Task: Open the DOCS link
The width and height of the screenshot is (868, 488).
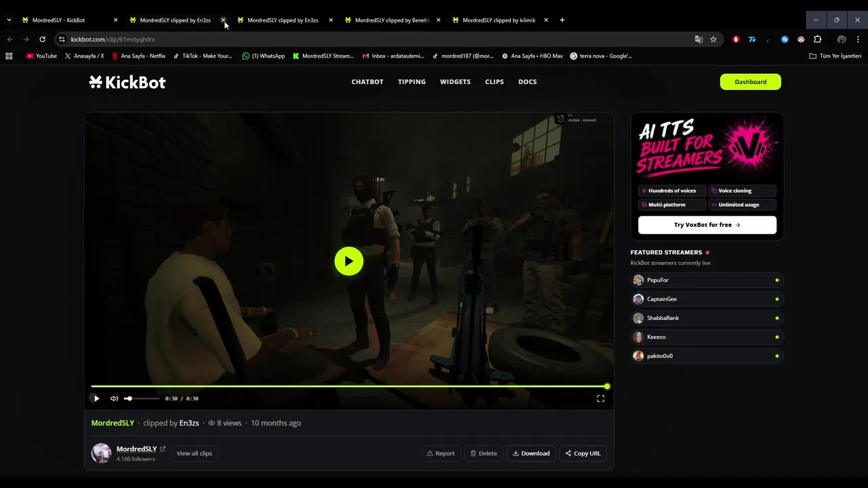Action: coord(528,82)
